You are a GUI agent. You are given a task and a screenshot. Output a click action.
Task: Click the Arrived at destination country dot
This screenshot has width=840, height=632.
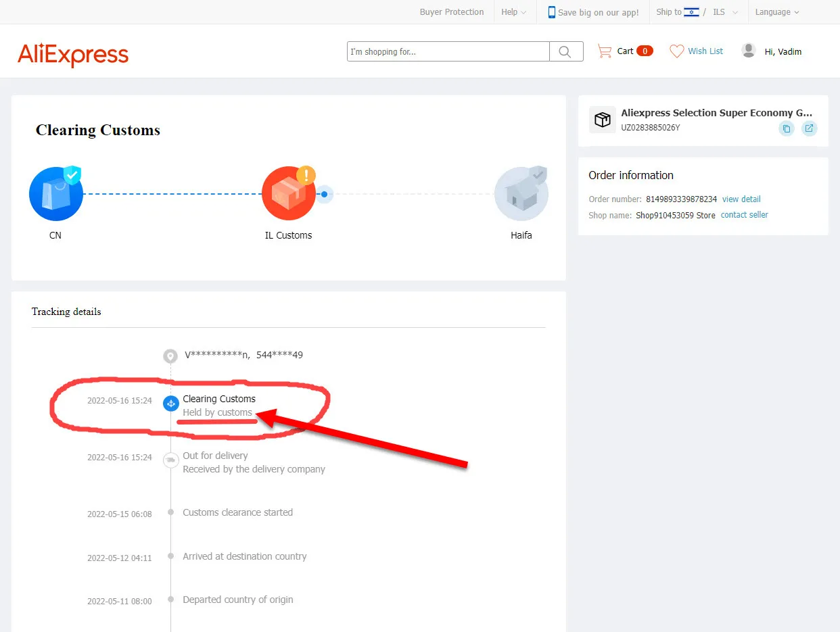(170, 556)
